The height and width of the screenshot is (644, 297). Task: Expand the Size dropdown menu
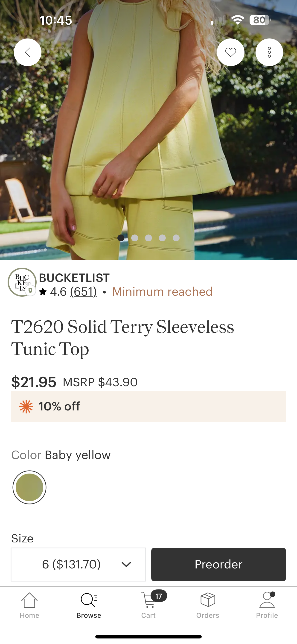tap(78, 564)
